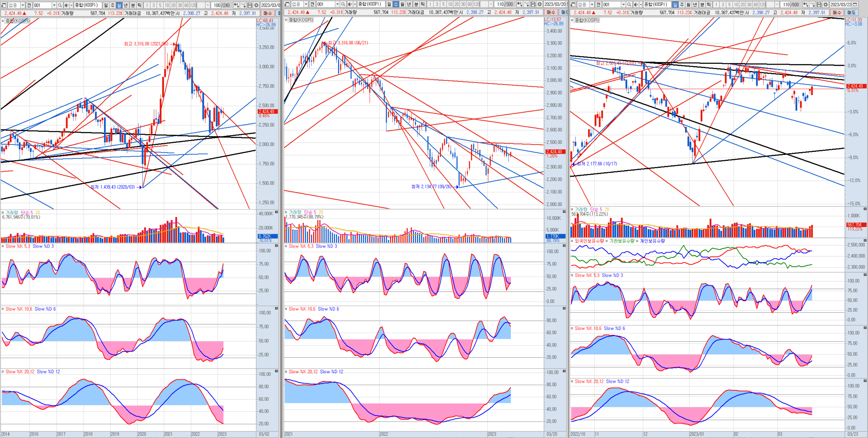This screenshot has width=868, height=438.
Task: Select 년 yearly tab in right chart
Action: click(696, 4)
